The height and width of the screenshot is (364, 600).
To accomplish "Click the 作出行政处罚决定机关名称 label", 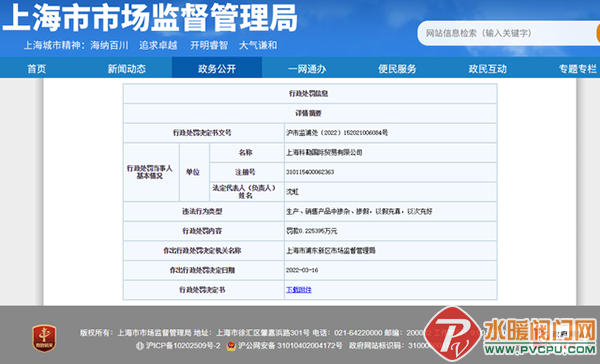I will tap(202, 251).
